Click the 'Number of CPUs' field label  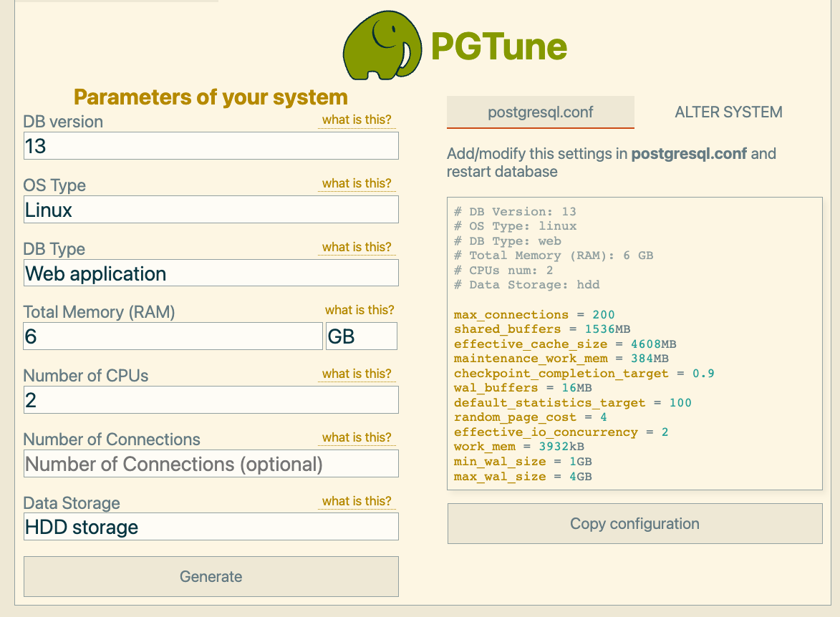tap(86, 376)
